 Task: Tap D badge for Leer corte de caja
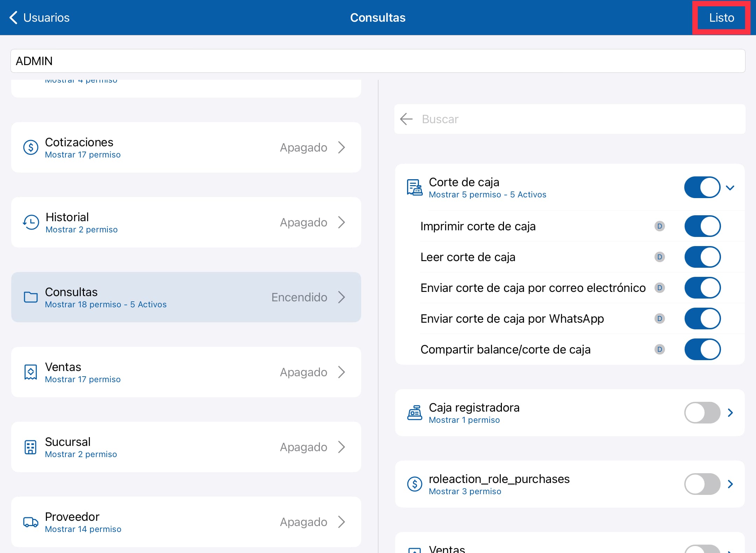[x=659, y=257]
